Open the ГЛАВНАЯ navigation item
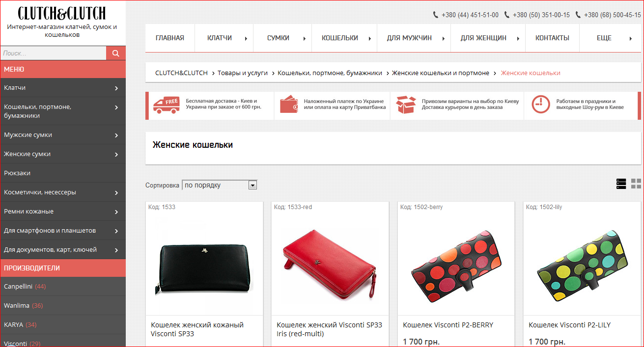 [170, 38]
